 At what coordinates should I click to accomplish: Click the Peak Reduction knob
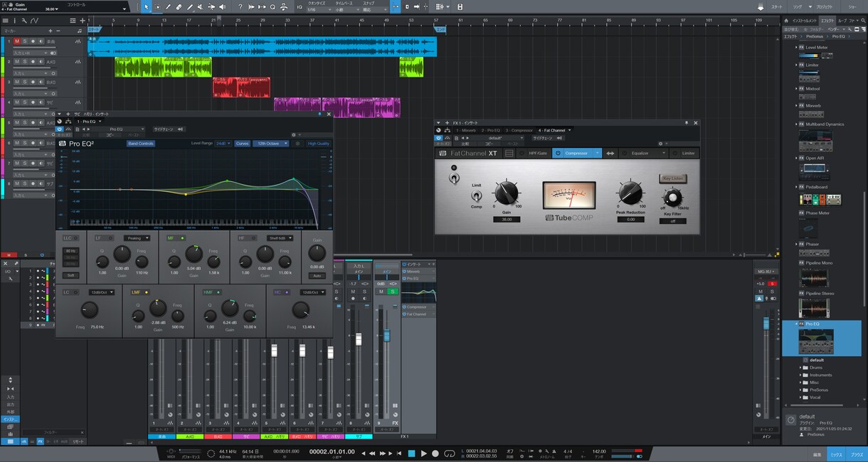coord(630,192)
